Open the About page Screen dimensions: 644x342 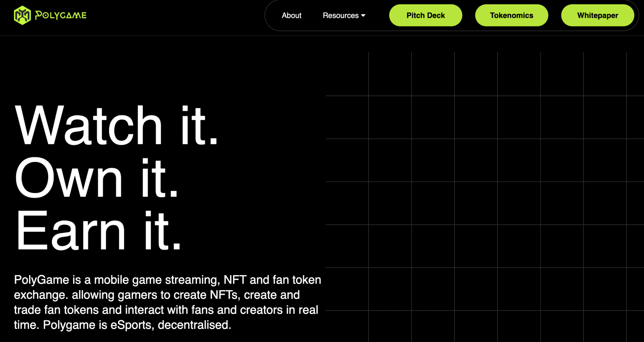coord(291,15)
